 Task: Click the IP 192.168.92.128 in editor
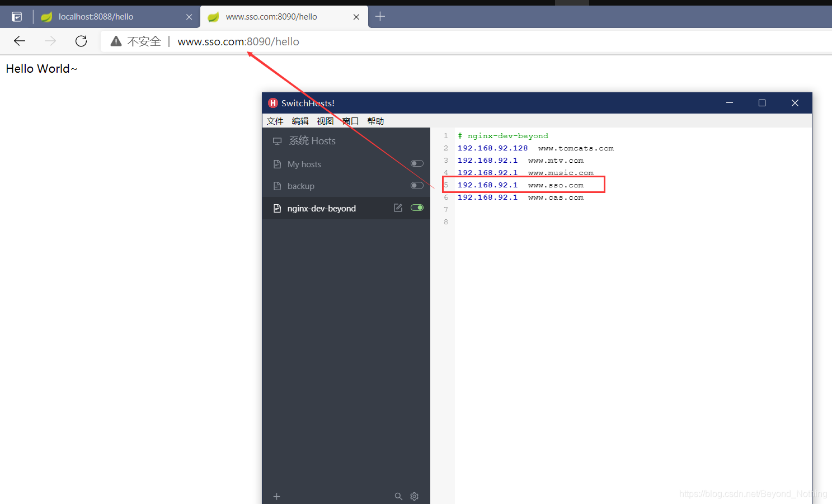[x=492, y=148]
